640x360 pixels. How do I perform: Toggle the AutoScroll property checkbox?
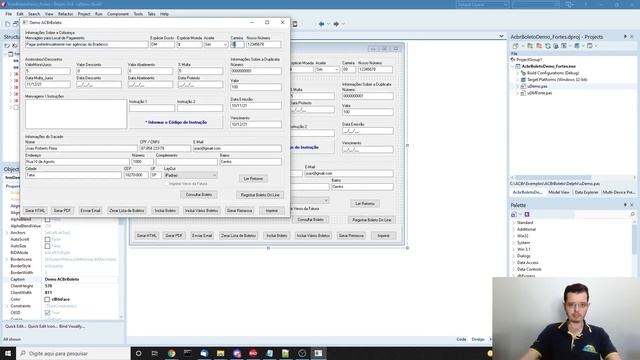point(47,240)
